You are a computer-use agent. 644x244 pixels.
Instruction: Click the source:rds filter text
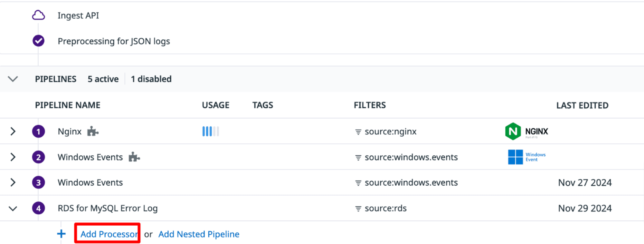click(x=386, y=208)
